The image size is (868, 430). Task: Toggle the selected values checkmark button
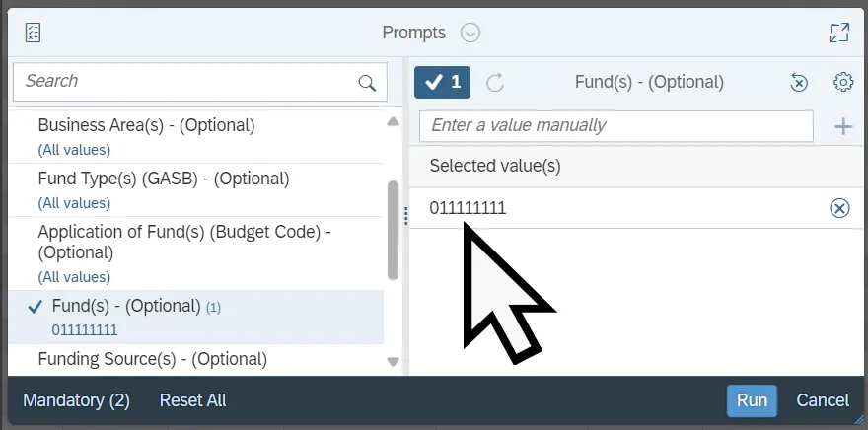(442, 83)
